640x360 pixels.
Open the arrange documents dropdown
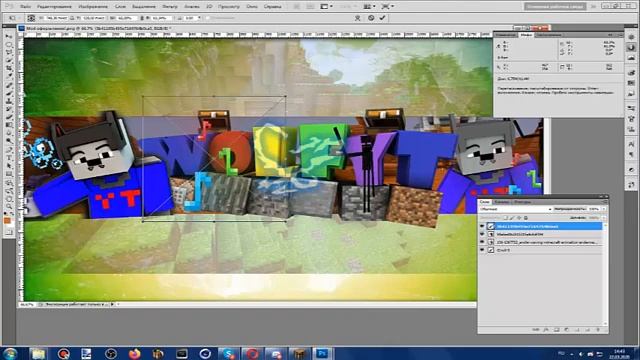click(370, 7)
